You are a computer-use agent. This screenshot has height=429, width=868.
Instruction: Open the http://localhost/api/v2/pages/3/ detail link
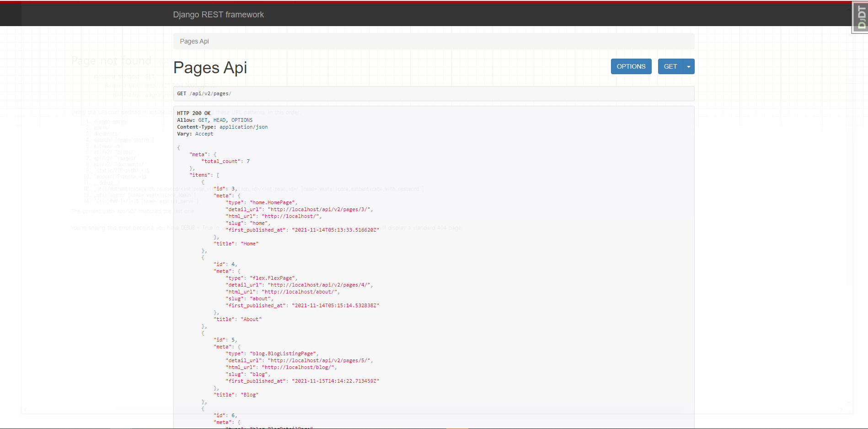point(321,209)
